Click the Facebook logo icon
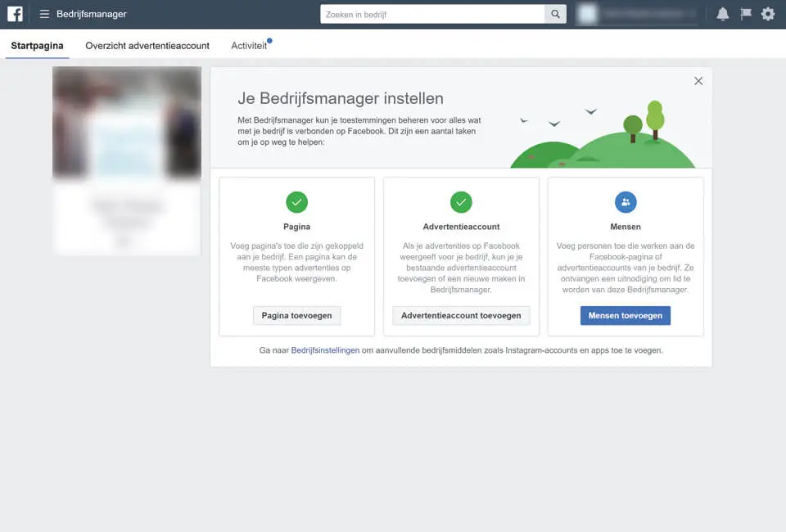The height and width of the screenshot is (532, 786). point(15,14)
